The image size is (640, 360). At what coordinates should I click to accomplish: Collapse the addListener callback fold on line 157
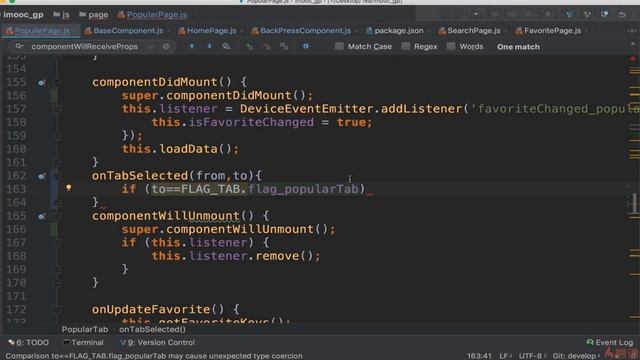(57, 109)
